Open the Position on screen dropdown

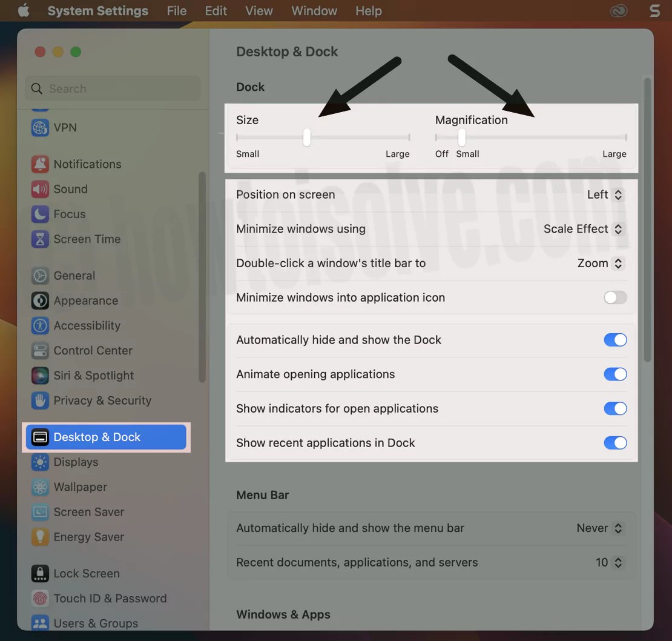point(604,194)
